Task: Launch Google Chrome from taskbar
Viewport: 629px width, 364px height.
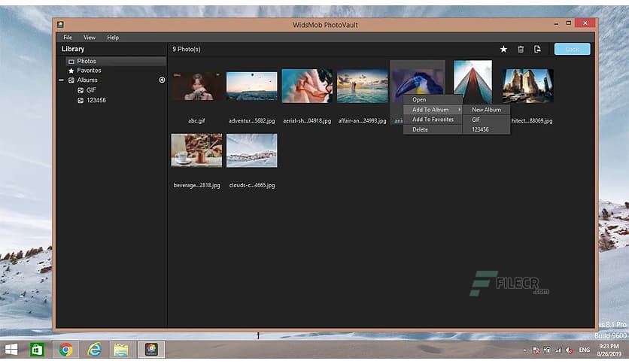Action: [x=65, y=350]
